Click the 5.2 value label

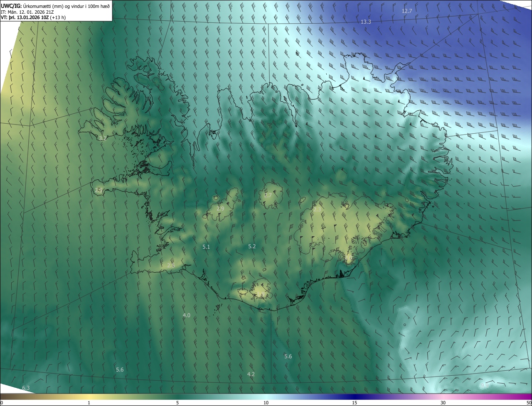pos(252,246)
